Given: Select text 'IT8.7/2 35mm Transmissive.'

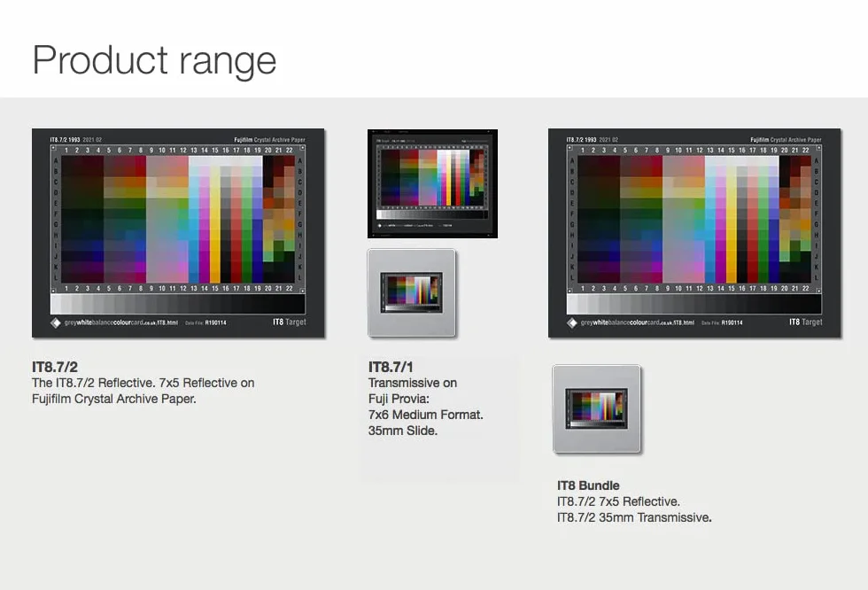Looking at the screenshot, I should point(634,517).
